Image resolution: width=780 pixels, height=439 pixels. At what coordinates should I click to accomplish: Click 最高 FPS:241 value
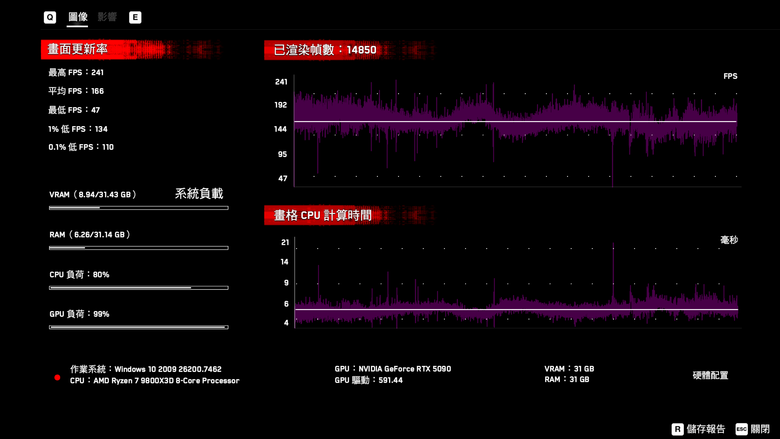click(x=76, y=73)
